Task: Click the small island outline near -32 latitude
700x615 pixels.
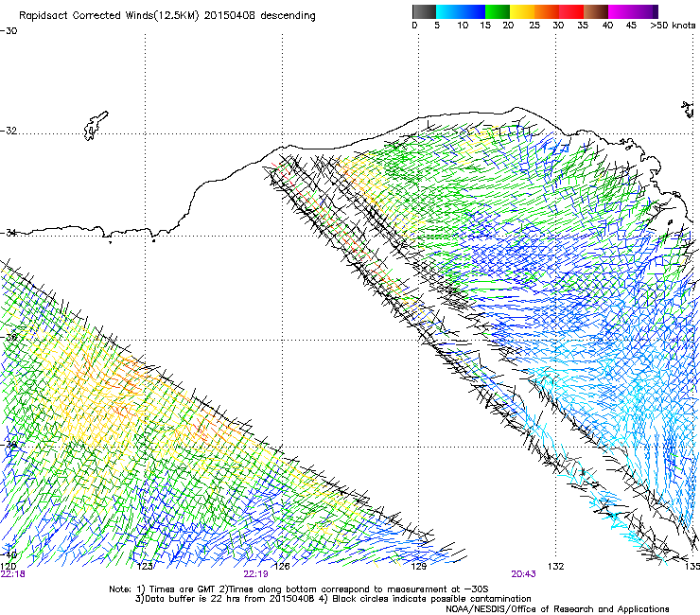Action: tap(96, 126)
